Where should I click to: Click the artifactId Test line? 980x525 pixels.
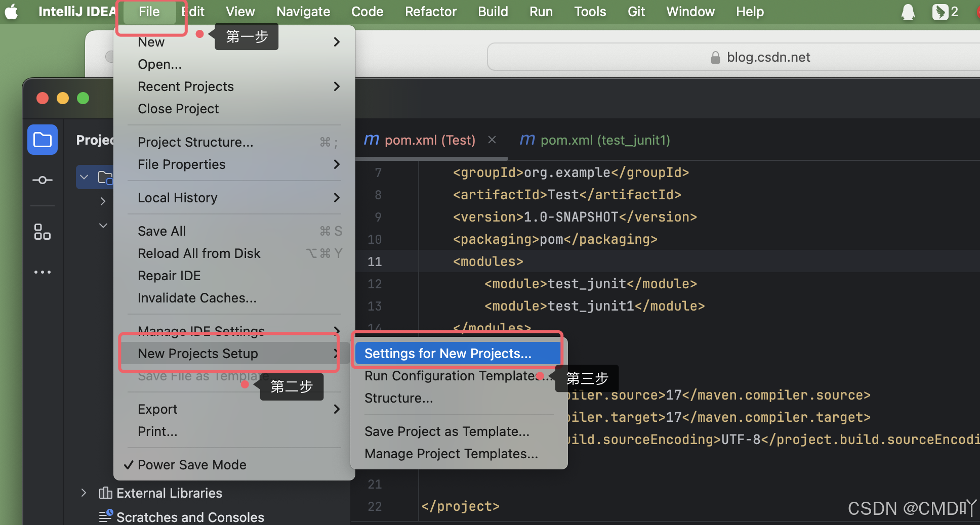tap(567, 195)
